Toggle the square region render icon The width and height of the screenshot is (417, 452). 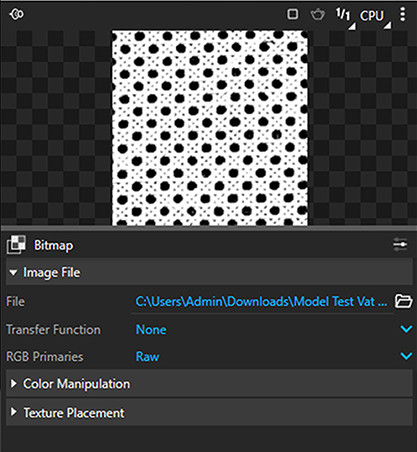click(x=293, y=14)
